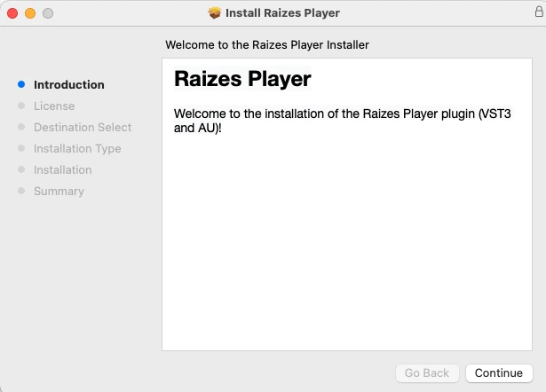Select the Introduction step in sidebar
Image resolution: width=546 pixels, height=392 pixels.
pos(69,84)
